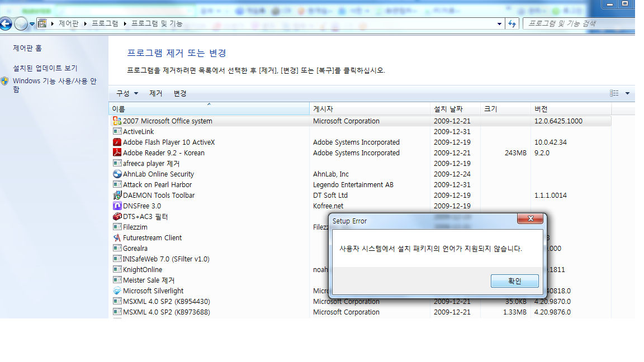Click afreeca player 제거 icon
Image resolution: width=644 pixels, height=362 pixels.
pos(117,163)
